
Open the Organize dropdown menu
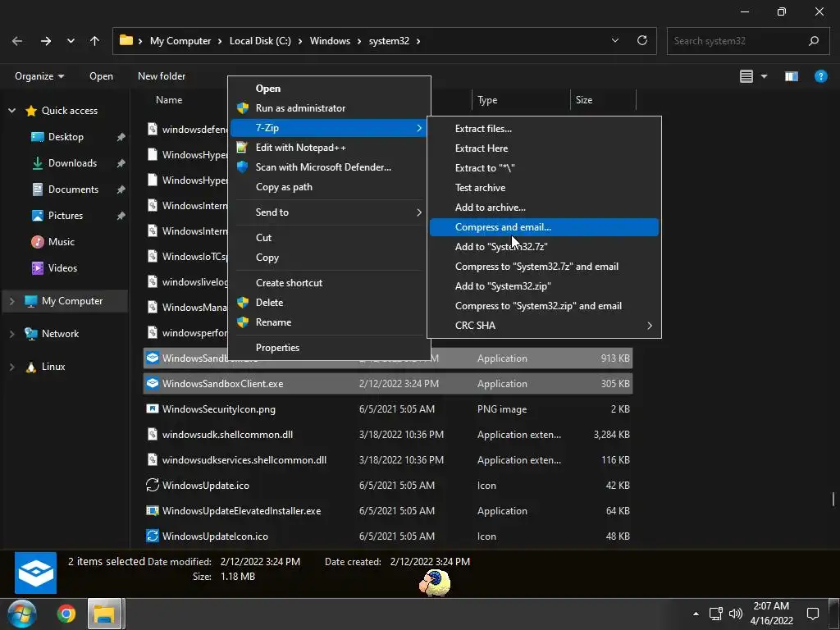[39, 76]
